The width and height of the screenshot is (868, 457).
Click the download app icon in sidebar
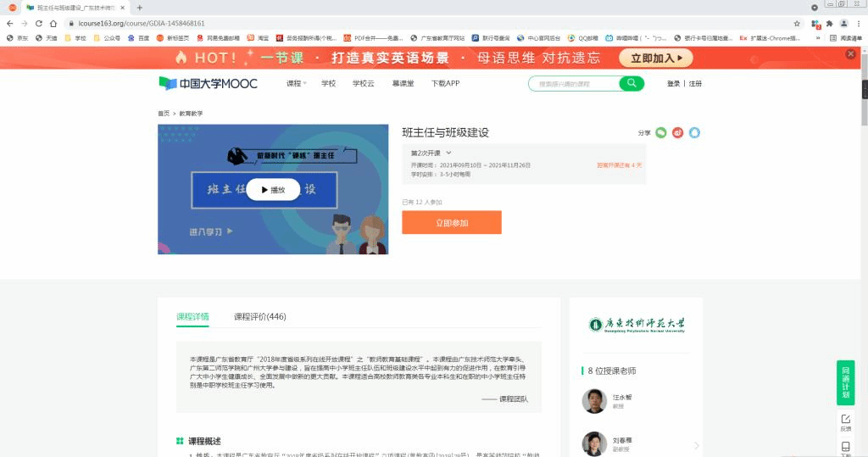point(845,449)
